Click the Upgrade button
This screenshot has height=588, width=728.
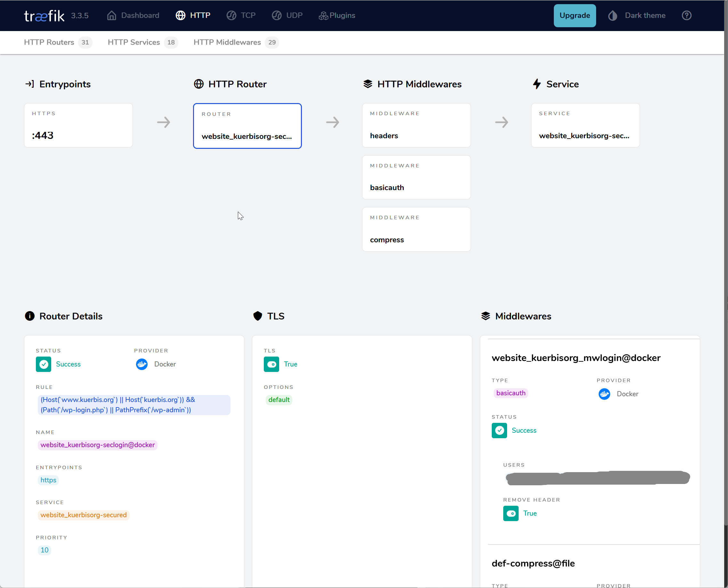[575, 16]
